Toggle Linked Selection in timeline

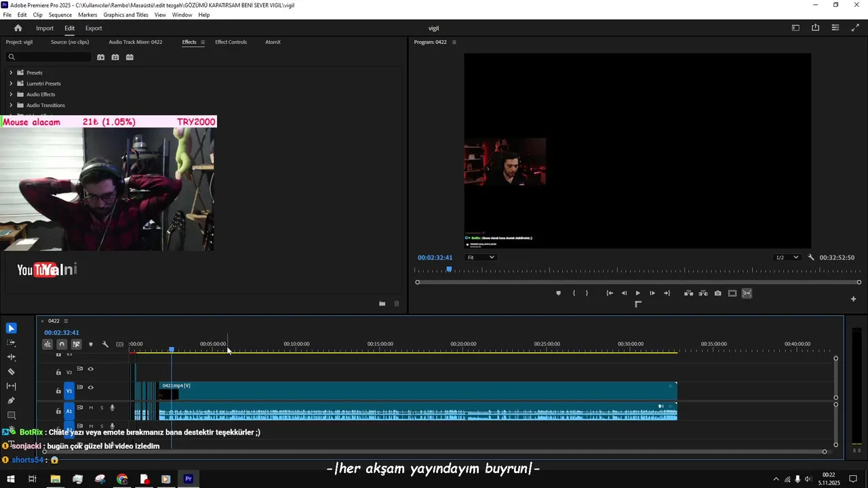point(77,344)
